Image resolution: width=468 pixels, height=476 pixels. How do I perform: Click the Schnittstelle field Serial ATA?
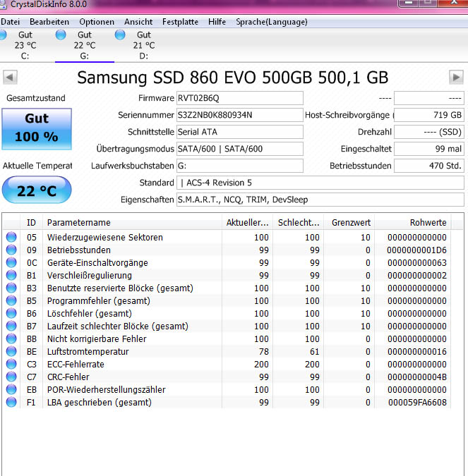240,132
